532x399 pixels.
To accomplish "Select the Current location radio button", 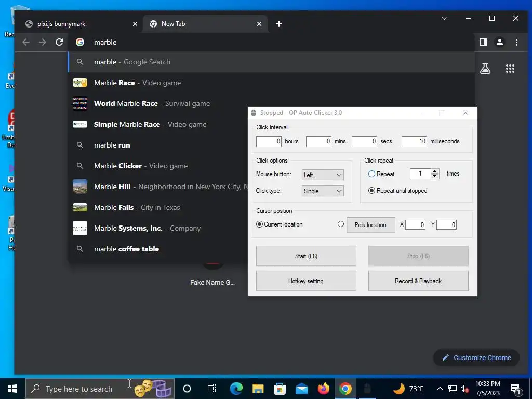I will 259,224.
